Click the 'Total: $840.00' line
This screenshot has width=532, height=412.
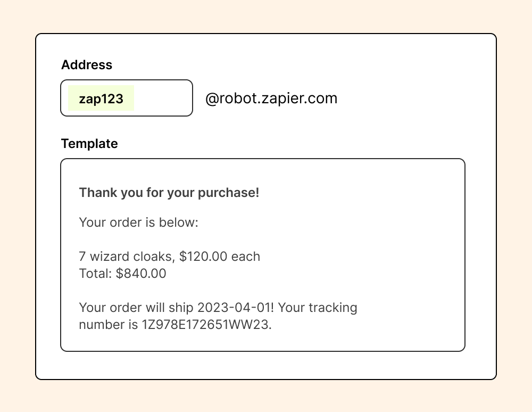[x=122, y=274]
